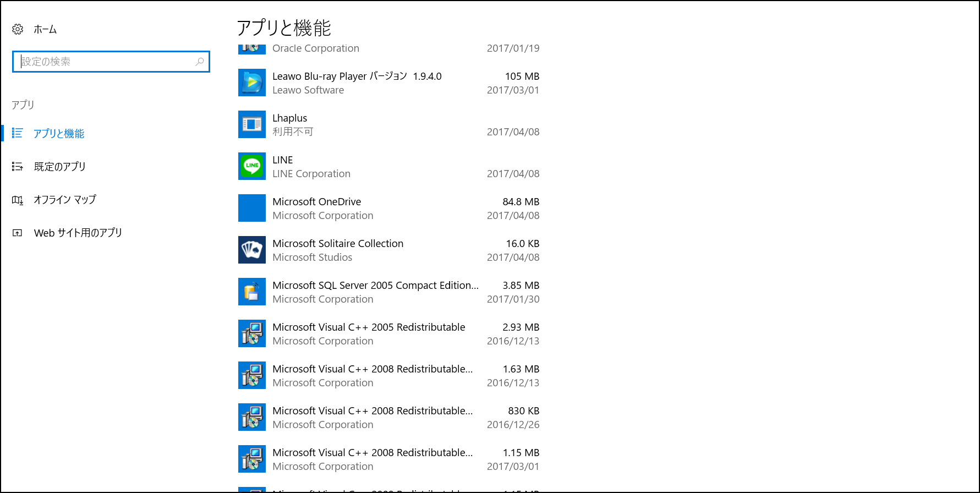Open アプリと機能 in the sidebar
This screenshot has width=980, height=493.
point(59,134)
